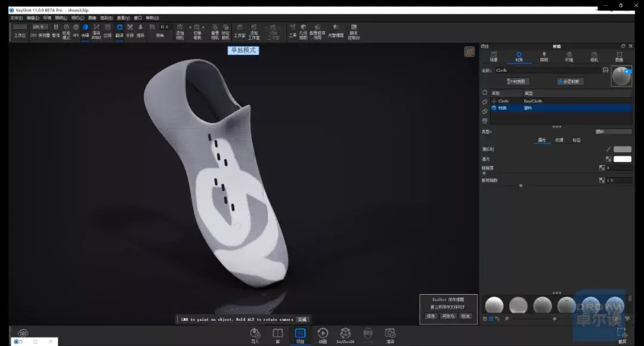The image size is (644, 346).
Task: Click the search icon below the material thumbnails
Action: click(506, 319)
